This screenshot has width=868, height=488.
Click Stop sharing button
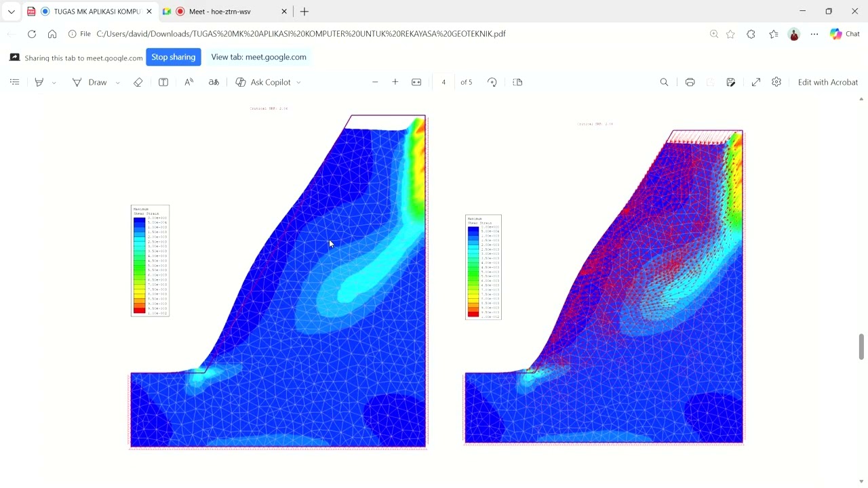[174, 57]
